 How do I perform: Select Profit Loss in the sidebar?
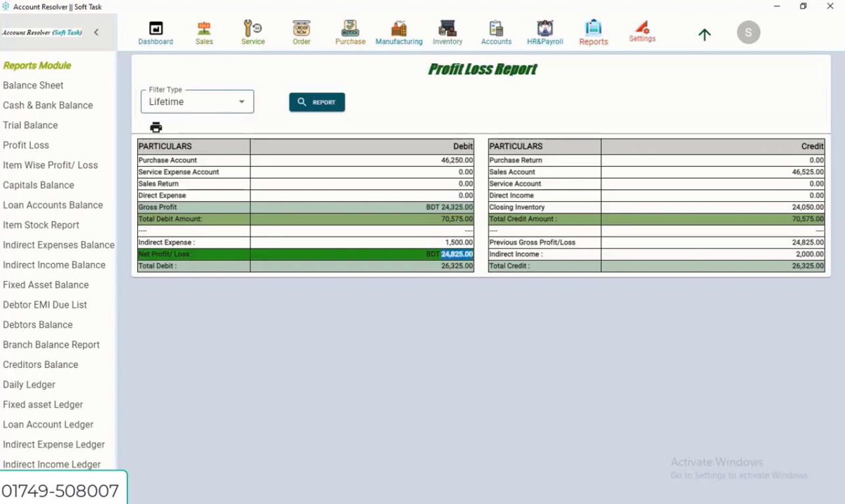26,145
